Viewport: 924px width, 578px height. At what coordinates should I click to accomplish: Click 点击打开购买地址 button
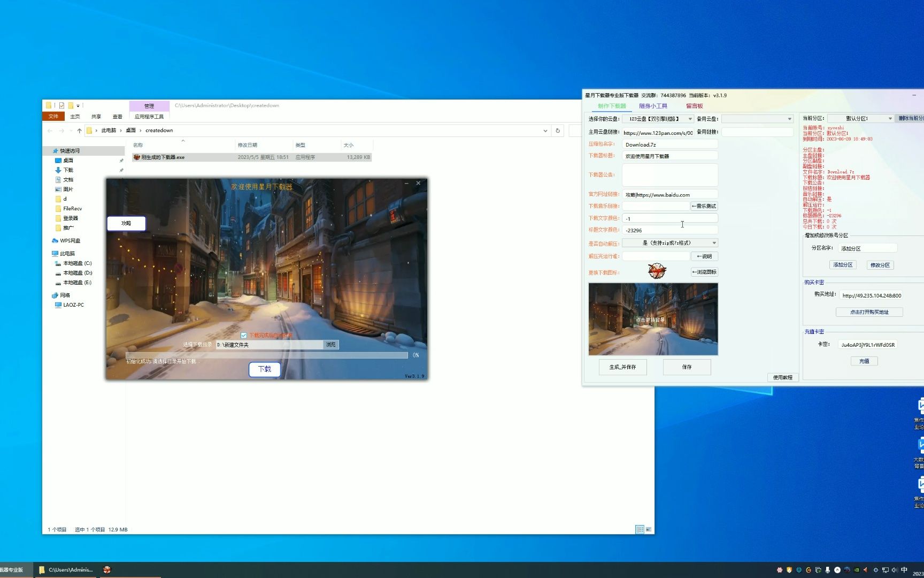[869, 312]
